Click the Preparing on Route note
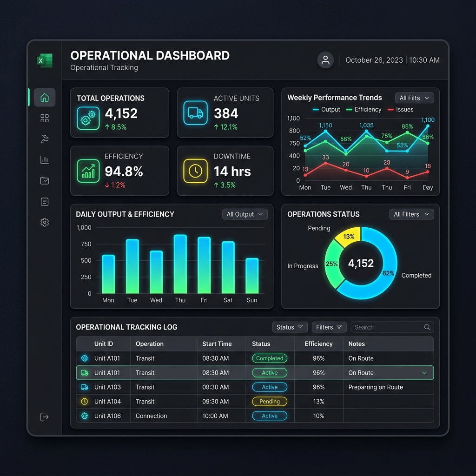 376,387
